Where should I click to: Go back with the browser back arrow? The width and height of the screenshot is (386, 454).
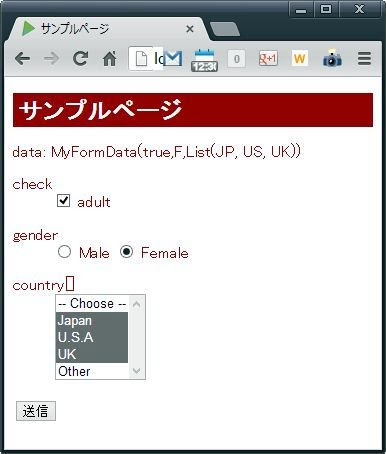[23, 59]
